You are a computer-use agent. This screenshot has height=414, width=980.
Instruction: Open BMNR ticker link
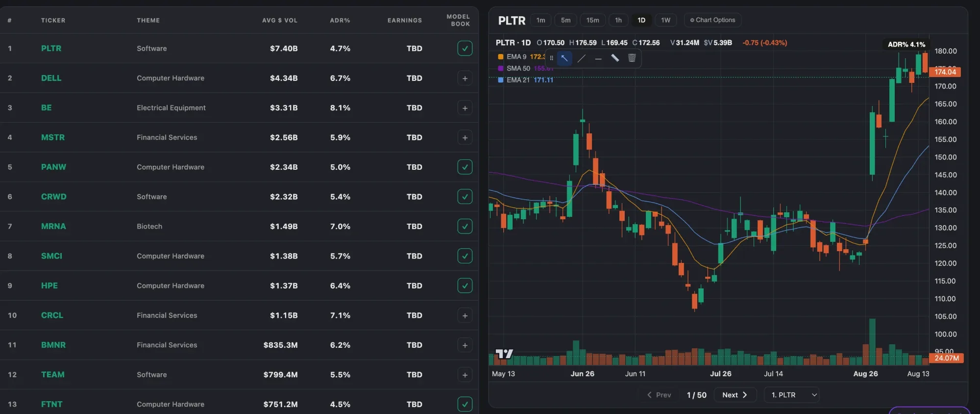[x=53, y=345]
